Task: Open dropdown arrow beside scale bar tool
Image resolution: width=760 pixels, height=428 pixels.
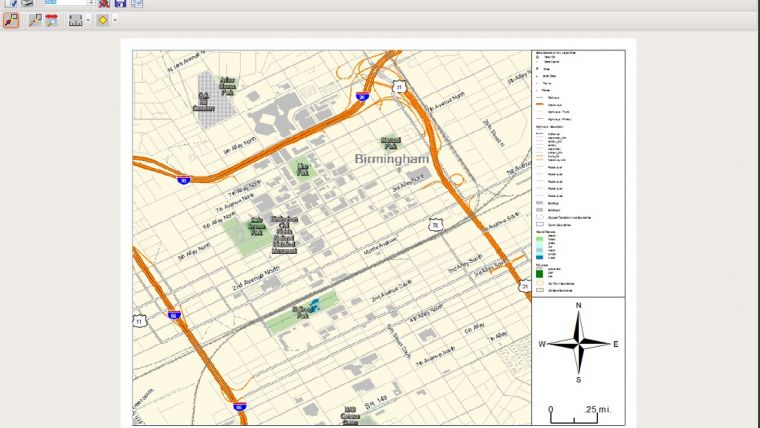Action: pyautogui.click(x=88, y=20)
